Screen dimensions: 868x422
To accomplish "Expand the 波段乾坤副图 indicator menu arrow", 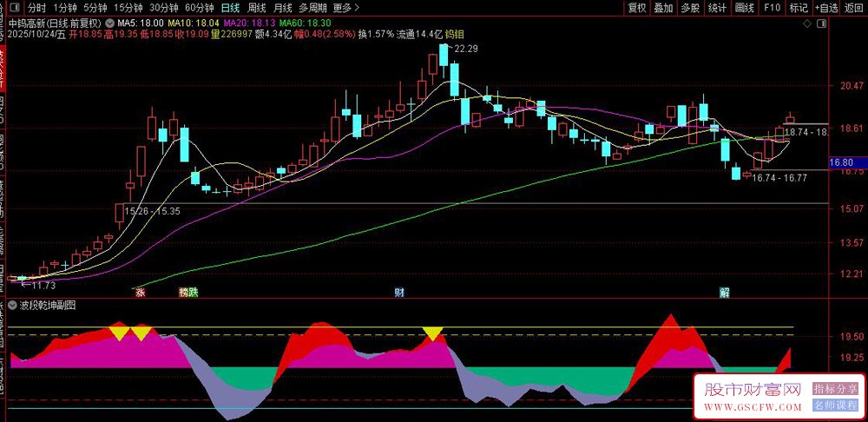I will pyautogui.click(x=10, y=306).
